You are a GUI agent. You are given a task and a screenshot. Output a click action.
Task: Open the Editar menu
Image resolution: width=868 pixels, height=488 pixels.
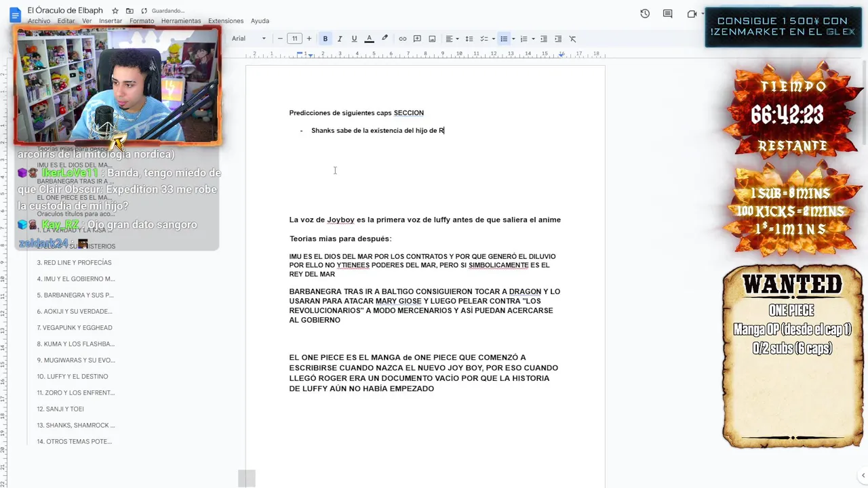point(66,21)
